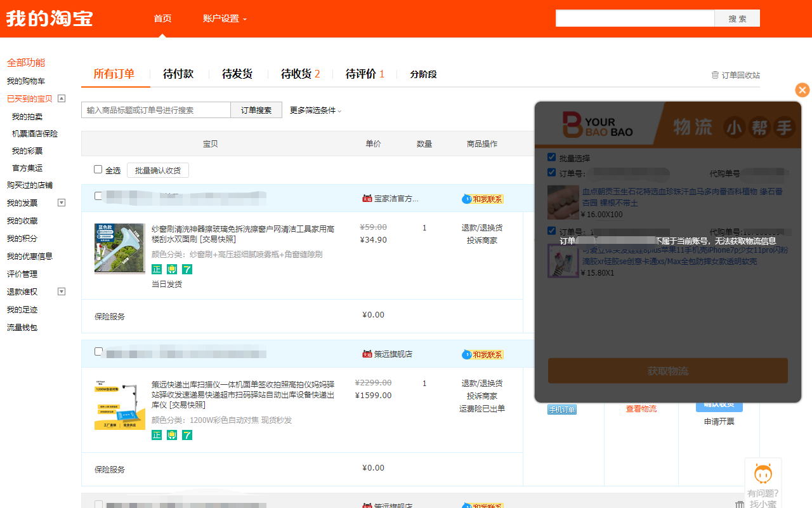Switch to the 分阶段 tab
Screen dimensions: 812x508
pos(423,74)
